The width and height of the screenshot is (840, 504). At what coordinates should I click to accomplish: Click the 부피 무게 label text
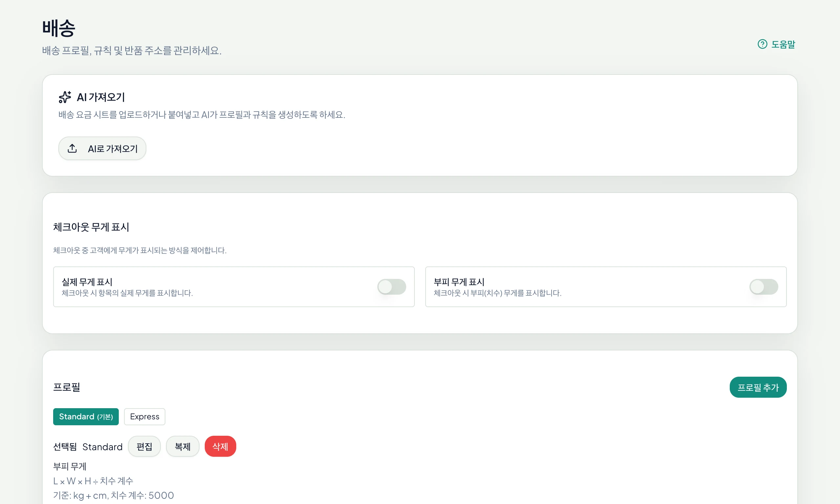[x=70, y=467]
